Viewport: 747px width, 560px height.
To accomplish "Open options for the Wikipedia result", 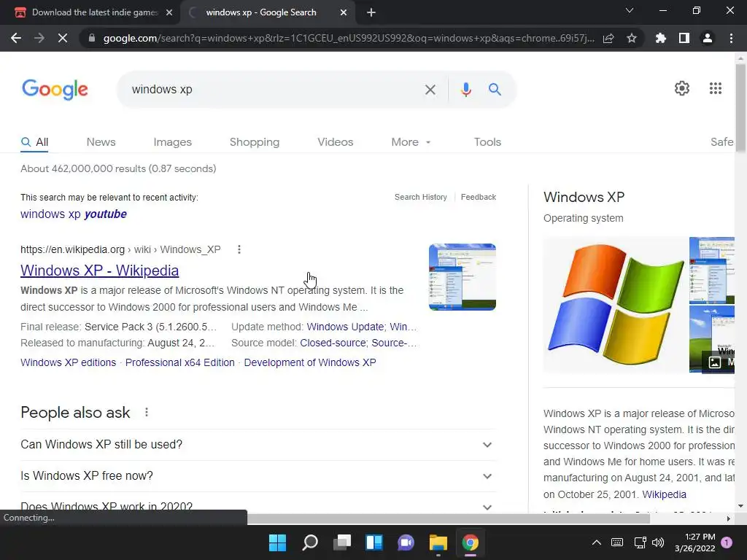I will coord(239,249).
